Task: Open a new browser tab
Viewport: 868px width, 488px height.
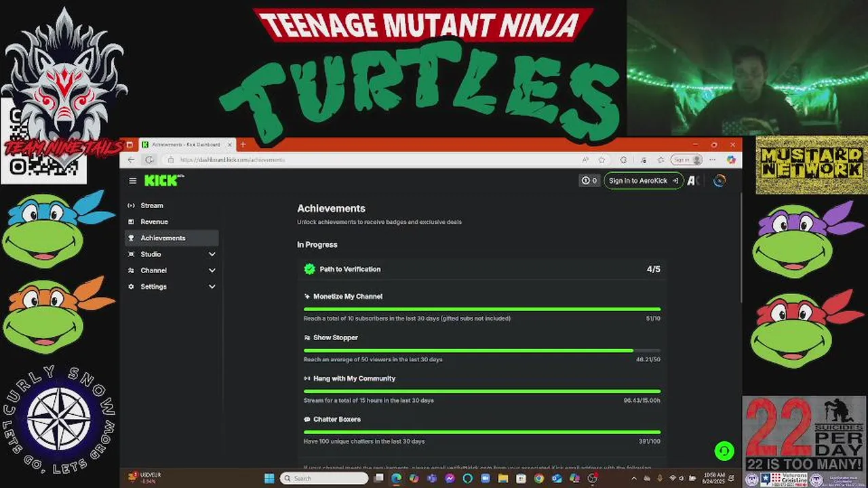Action: pos(243,144)
